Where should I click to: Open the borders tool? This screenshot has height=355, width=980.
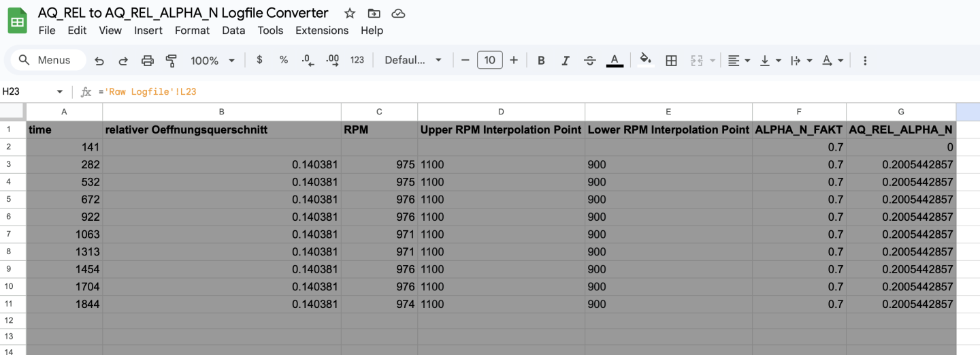[671, 61]
